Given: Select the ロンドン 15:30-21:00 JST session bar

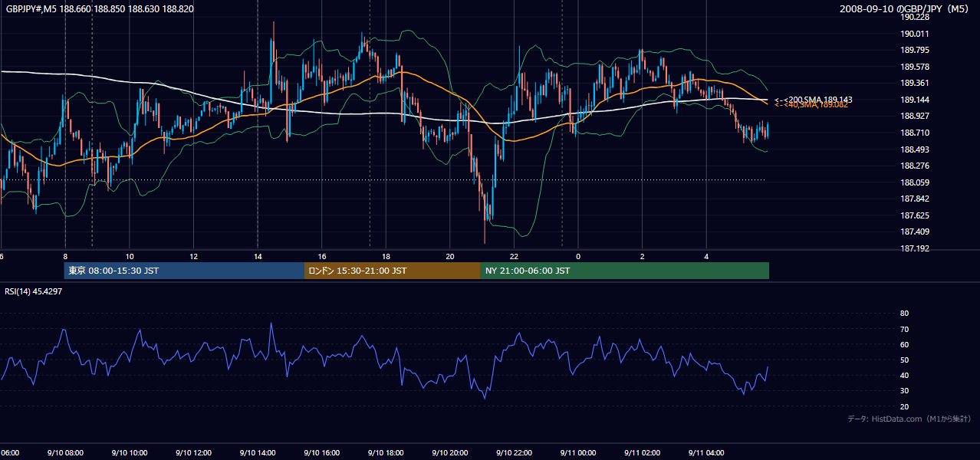Looking at the screenshot, I should (393, 271).
